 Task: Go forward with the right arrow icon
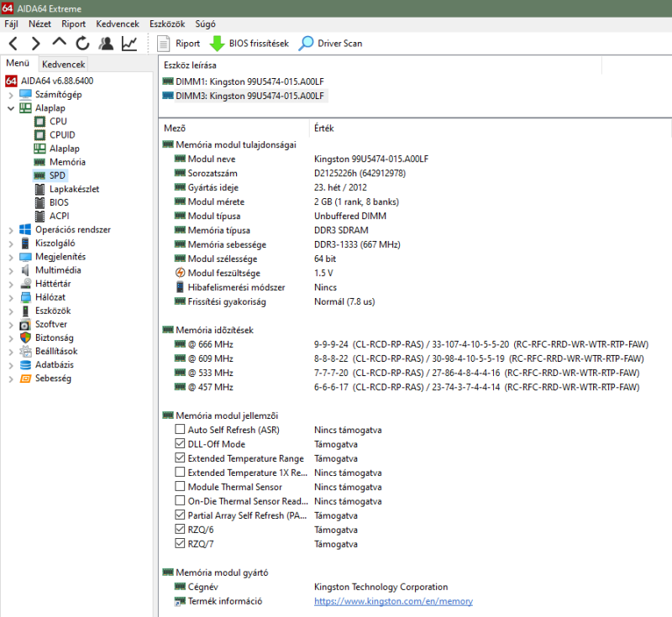36,44
